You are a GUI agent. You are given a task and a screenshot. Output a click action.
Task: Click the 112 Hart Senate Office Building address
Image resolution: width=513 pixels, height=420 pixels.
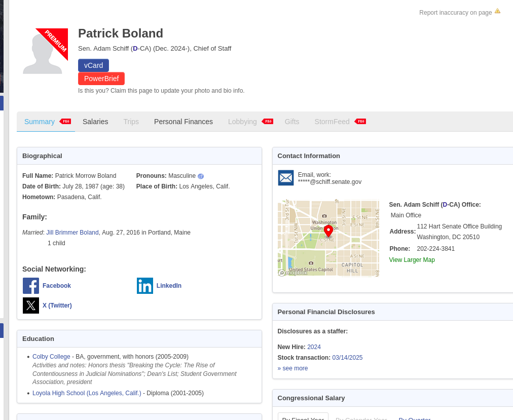pyautogui.click(x=459, y=226)
